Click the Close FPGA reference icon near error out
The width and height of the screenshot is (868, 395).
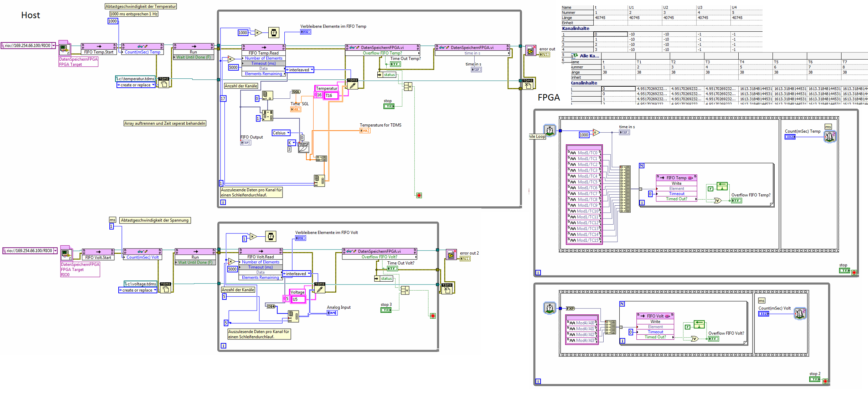point(531,51)
